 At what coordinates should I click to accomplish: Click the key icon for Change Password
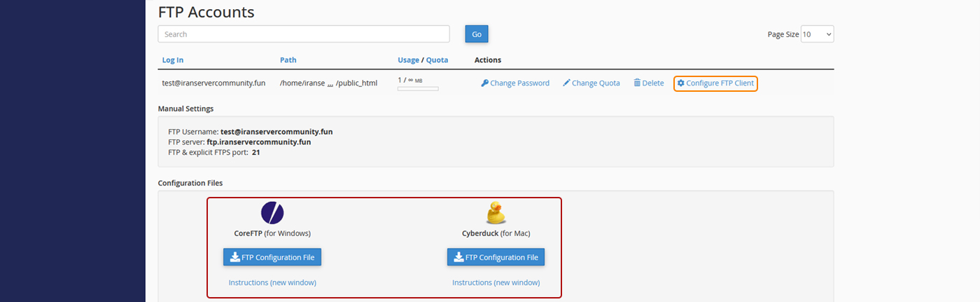coord(484,83)
